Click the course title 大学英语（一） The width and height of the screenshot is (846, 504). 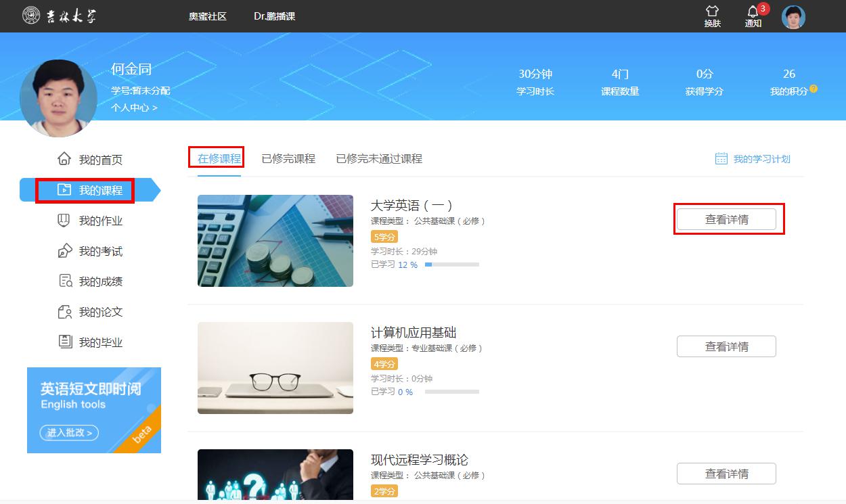(x=411, y=205)
